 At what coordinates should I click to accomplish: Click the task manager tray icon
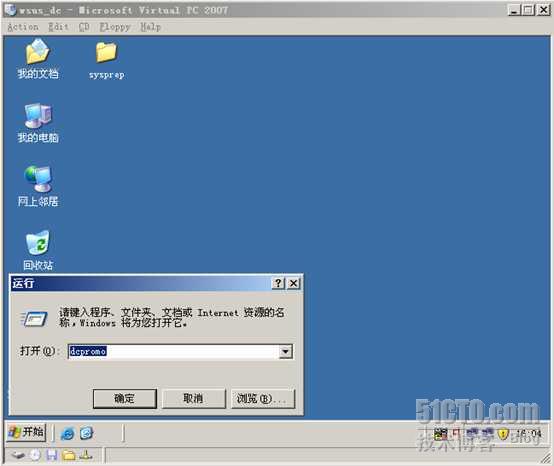[x=441, y=433]
